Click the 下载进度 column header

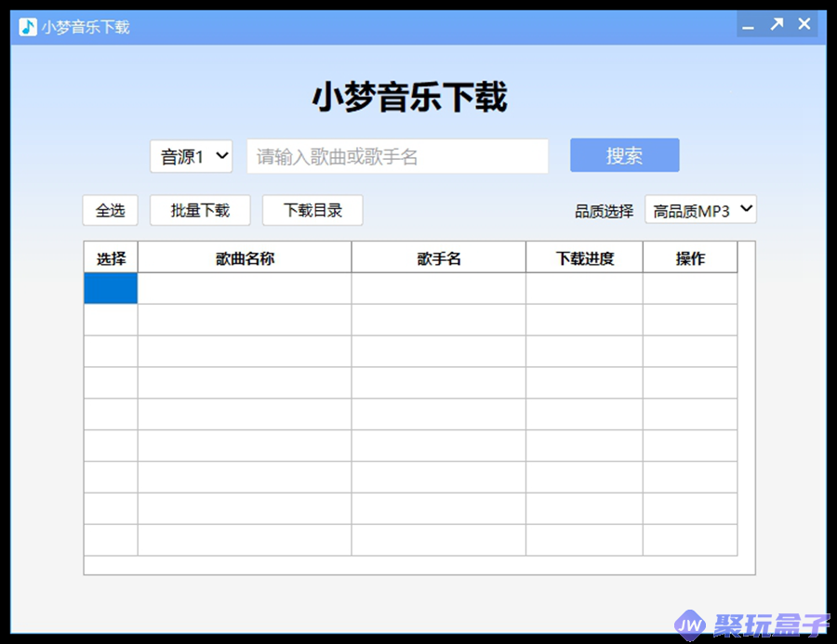pyautogui.click(x=585, y=257)
